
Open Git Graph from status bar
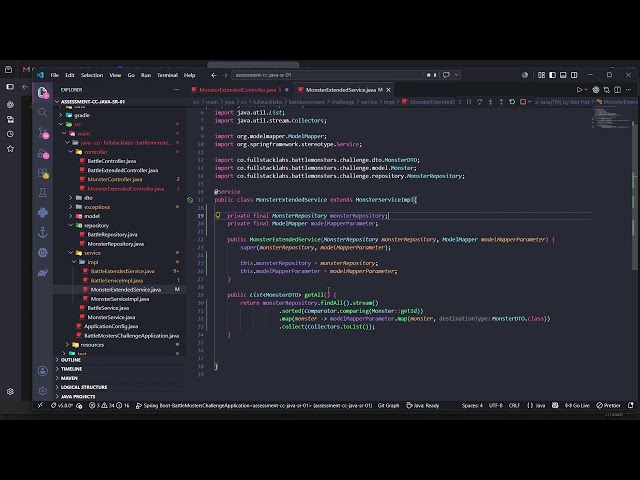(x=388, y=405)
